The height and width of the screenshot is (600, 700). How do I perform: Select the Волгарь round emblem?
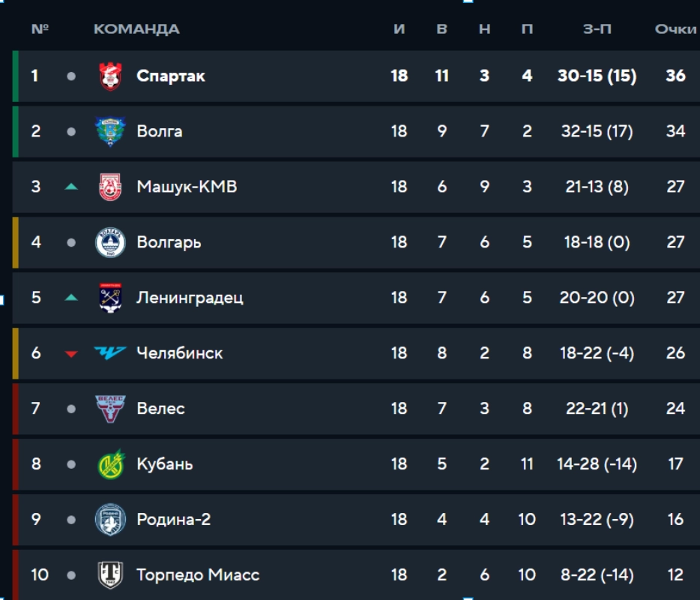pyautogui.click(x=110, y=242)
